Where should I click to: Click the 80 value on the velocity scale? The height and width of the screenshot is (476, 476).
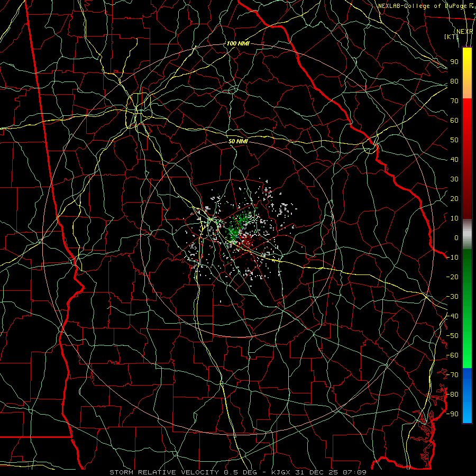[x=454, y=81]
